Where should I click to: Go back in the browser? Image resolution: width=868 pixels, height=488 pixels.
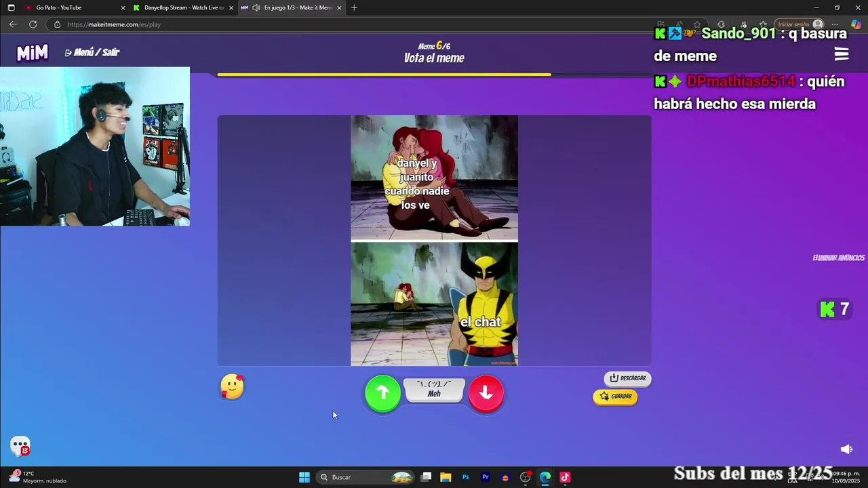[x=13, y=24]
